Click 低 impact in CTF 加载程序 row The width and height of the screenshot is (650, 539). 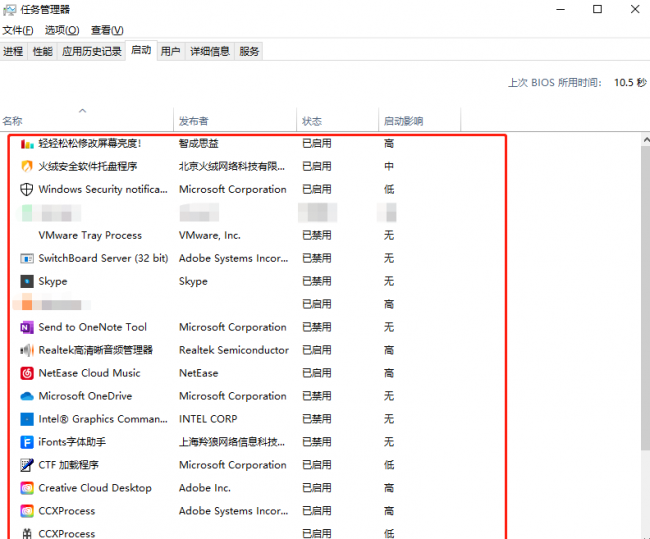(389, 465)
